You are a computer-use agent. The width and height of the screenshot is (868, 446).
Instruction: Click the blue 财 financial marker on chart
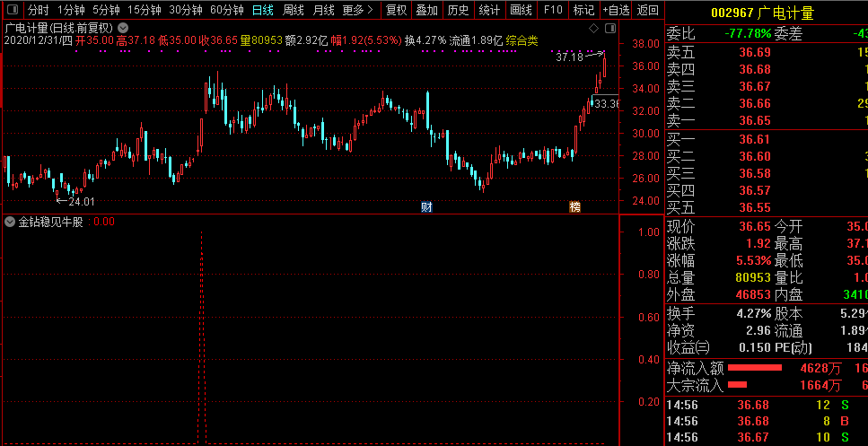(426, 207)
